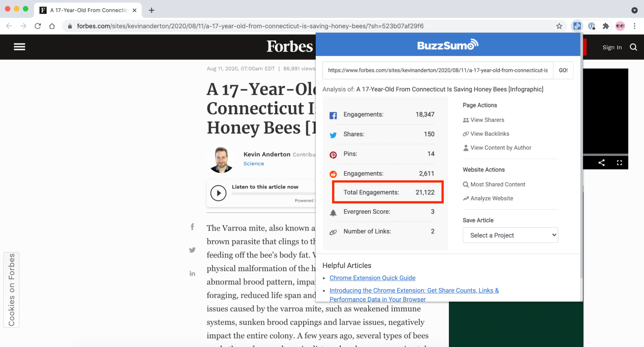Click View Sharers
This screenshot has height=347, width=644.
[484, 120]
